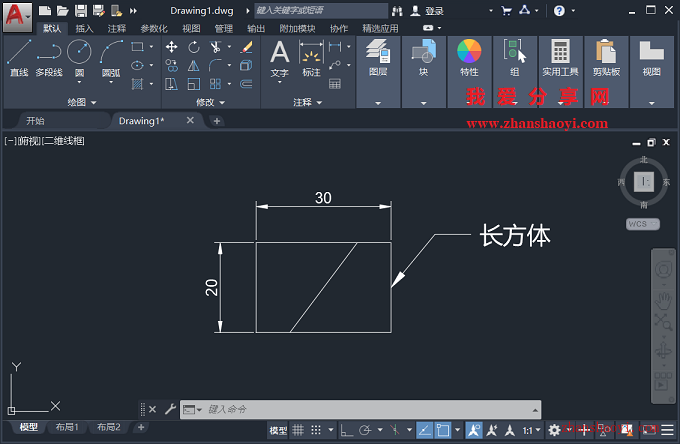The height and width of the screenshot is (444, 680).
Task: Expand the Layers panel dropdown arrow
Action: click(378, 103)
